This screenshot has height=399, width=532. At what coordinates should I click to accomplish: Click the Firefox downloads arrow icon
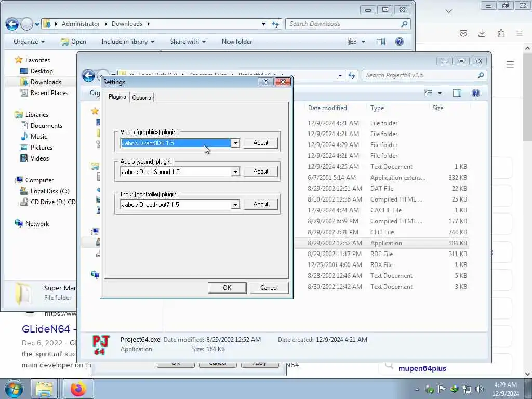point(482,33)
